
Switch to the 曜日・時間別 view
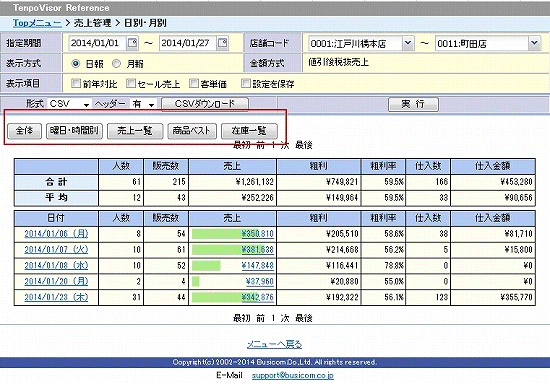(x=74, y=131)
